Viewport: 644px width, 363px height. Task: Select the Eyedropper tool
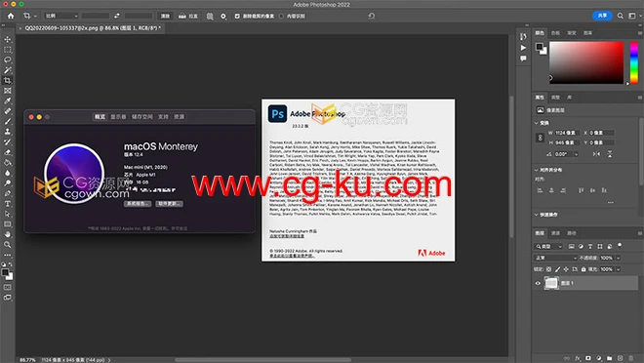tap(8, 101)
